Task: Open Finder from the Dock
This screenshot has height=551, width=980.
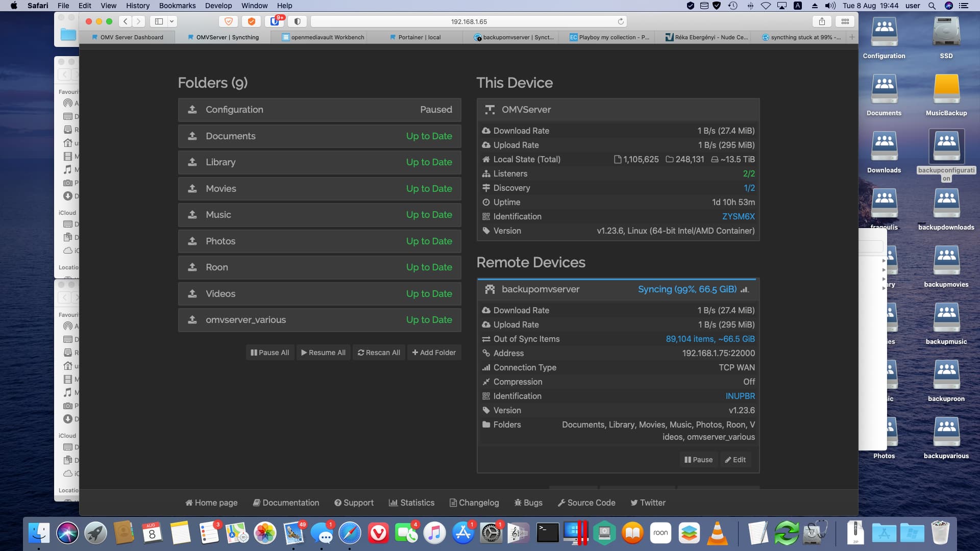Action: tap(39, 533)
